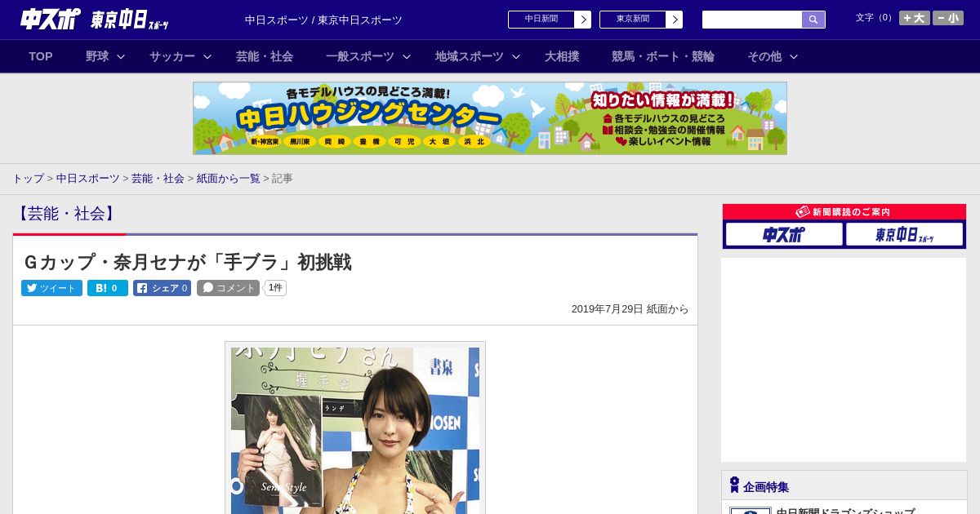Click the magnifier search button

813,20
